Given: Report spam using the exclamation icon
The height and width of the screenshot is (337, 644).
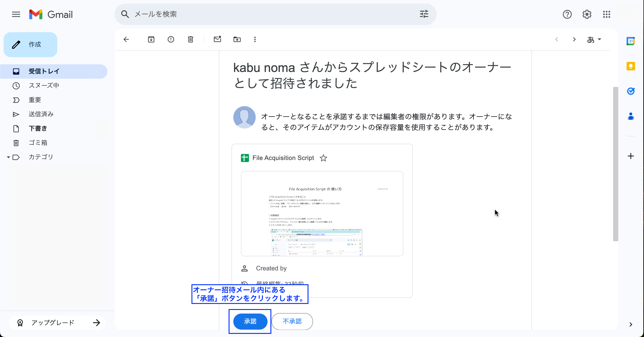Looking at the screenshot, I should click(171, 39).
